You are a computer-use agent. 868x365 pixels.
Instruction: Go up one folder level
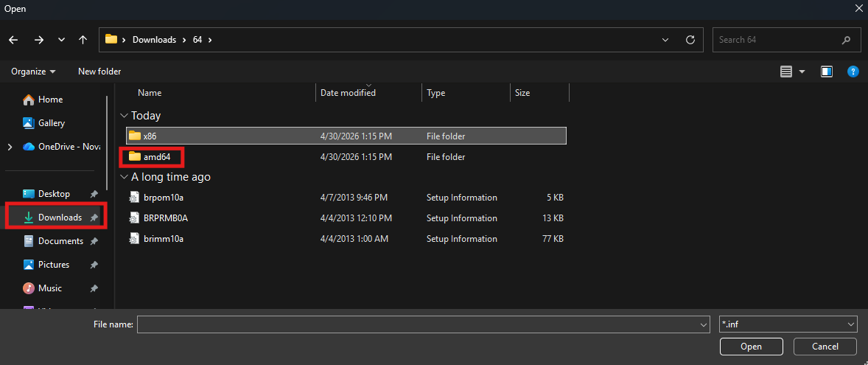[83, 40]
